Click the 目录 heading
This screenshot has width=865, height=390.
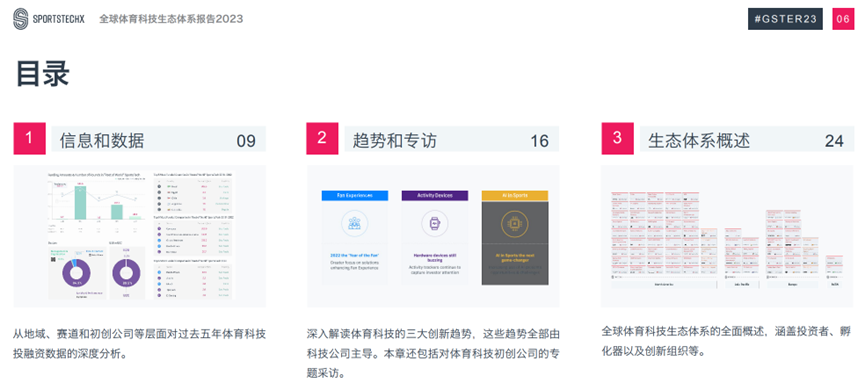pos(42,73)
